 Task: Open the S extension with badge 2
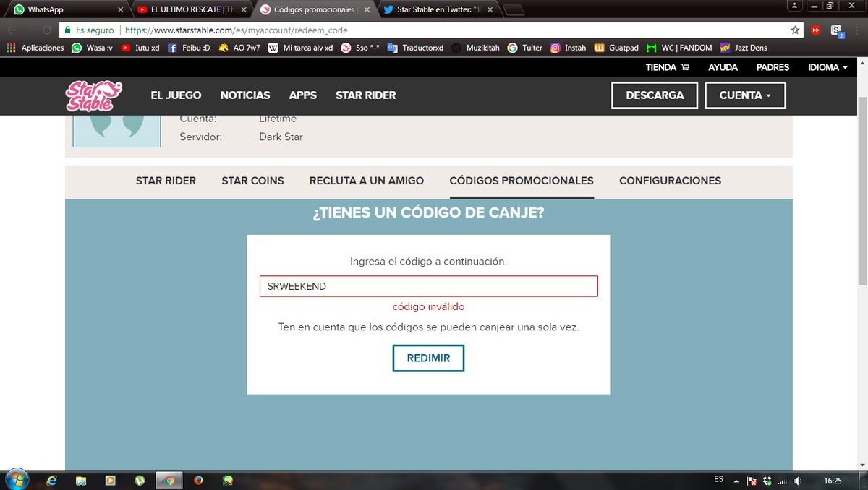837,30
